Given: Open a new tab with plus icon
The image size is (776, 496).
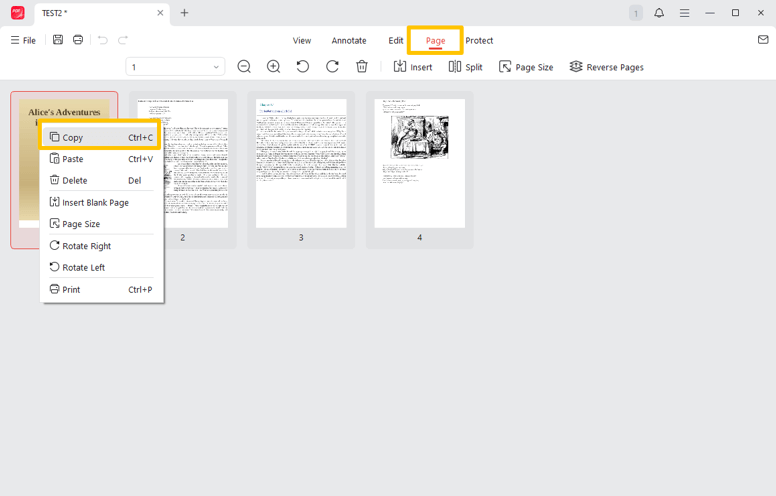Looking at the screenshot, I should [x=184, y=13].
